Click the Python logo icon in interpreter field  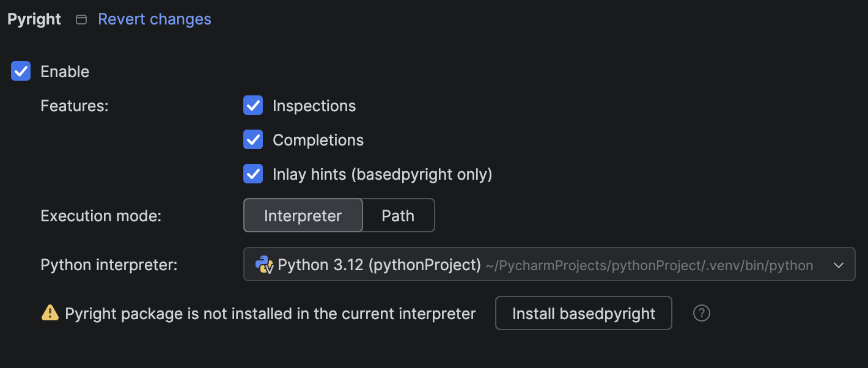[x=263, y=265]
